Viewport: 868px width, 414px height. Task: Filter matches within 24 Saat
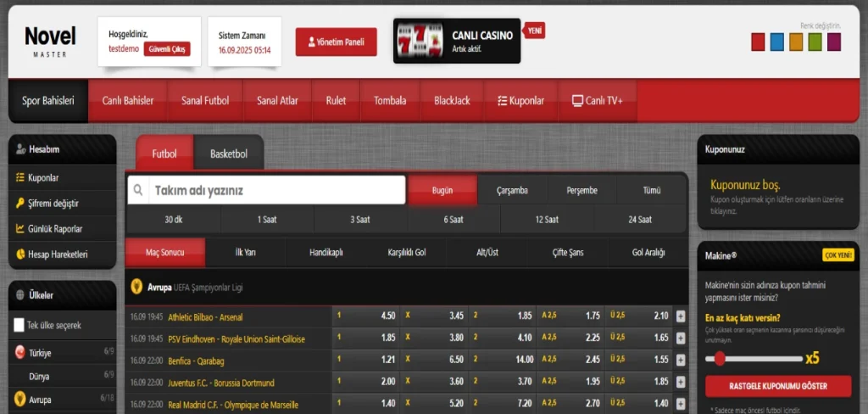(640, 220)
